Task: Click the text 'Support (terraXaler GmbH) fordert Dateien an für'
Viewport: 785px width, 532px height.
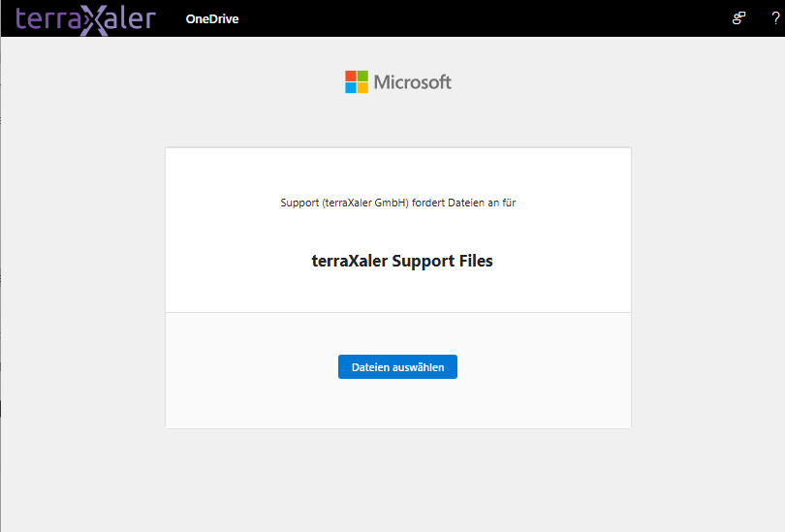Action: pyautogui.click(x=398, y=203)
